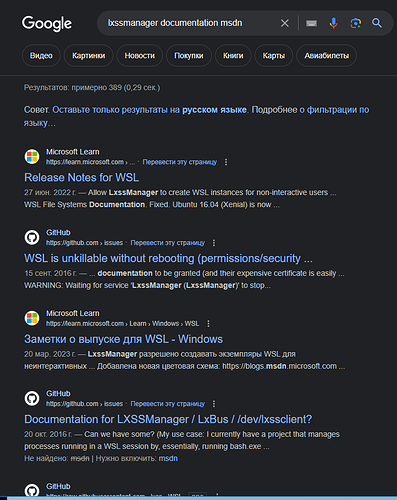Click 'msdn' must-include link under last result

[x=168, y=458]
